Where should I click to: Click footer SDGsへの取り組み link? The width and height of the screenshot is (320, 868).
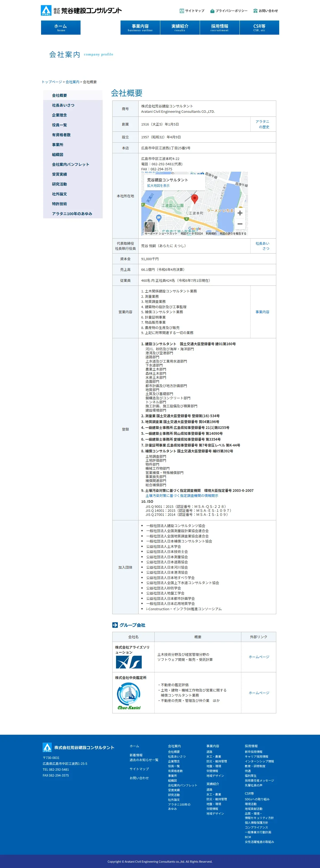tap(257, 799)
